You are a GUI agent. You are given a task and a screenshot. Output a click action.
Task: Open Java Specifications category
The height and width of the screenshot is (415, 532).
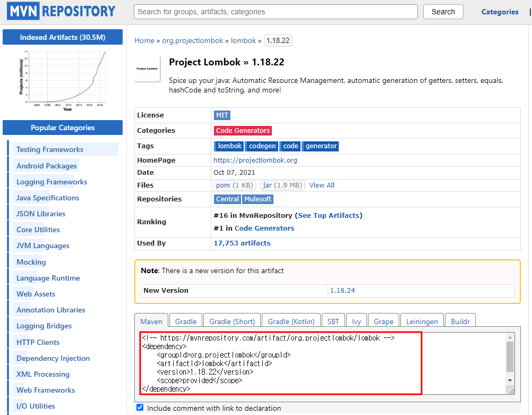[x=48, y=198]
